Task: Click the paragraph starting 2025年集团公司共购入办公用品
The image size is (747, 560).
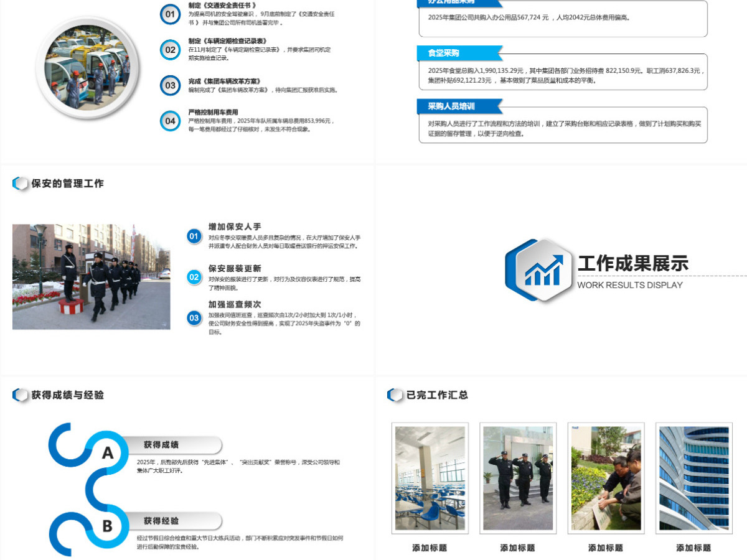Action: 529,17
